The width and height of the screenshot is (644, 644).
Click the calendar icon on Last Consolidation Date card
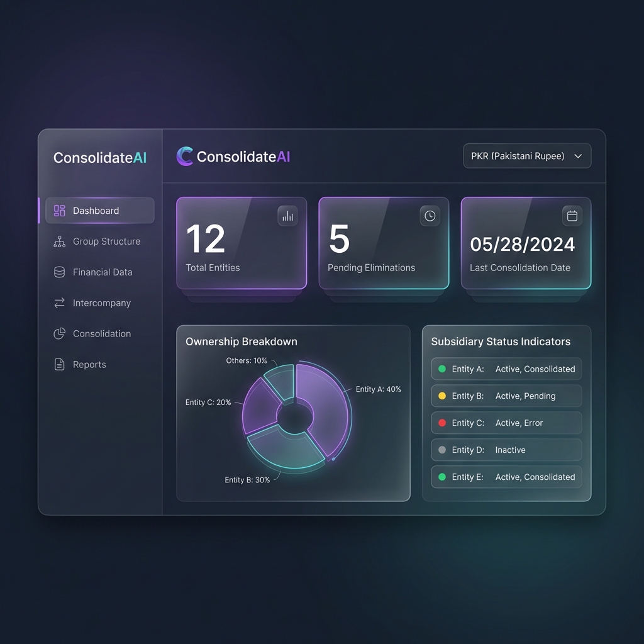[572, 216]
